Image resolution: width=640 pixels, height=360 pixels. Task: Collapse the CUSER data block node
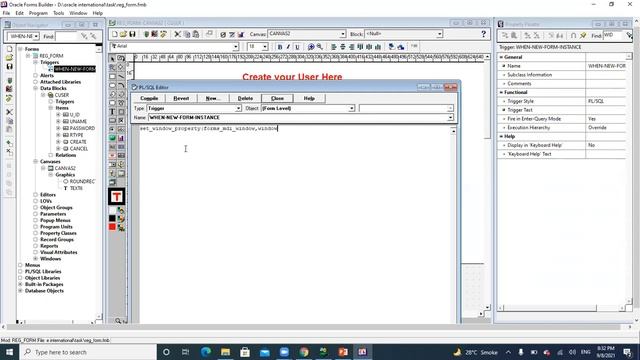pyautogui.click(x=43, y=95)
